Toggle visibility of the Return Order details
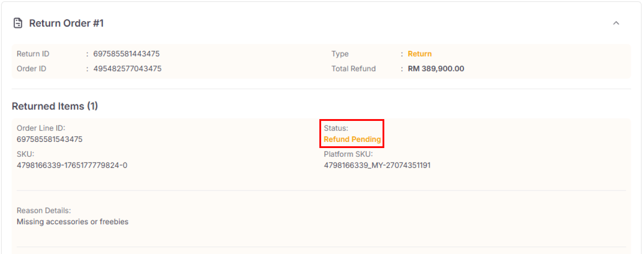This screenshot has width=644, height=254. click(616, 23)
